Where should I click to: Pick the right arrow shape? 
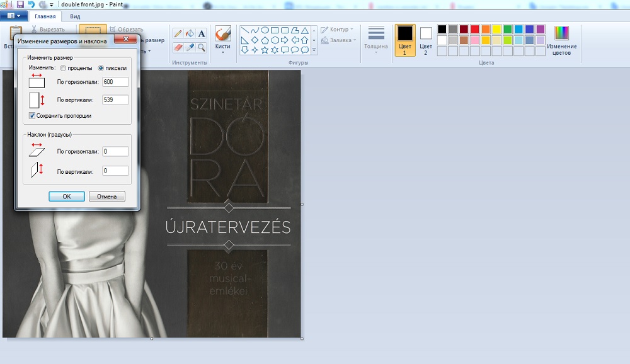point(285,40)
